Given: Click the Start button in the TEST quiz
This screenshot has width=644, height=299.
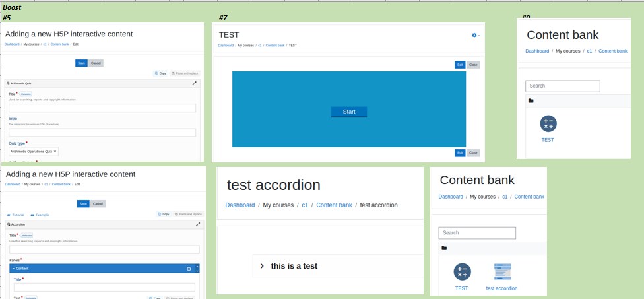Looking at the screenshot, I should coord(349,112).
